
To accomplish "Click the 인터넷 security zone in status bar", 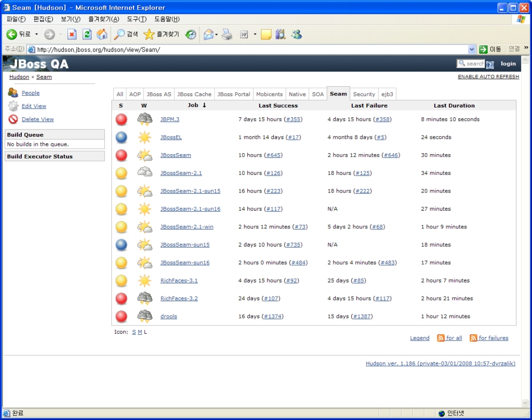I will pyautogui.click(x=451, y=413).
